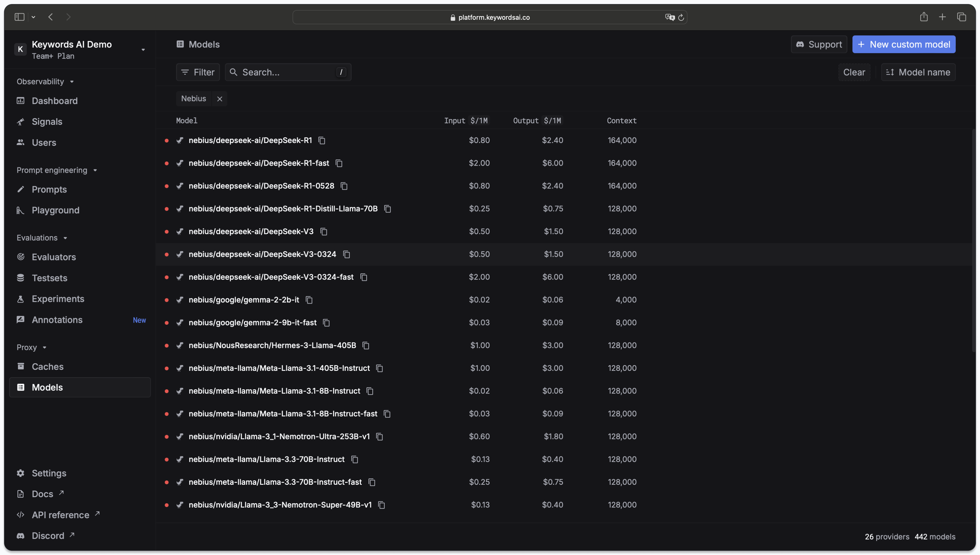Click the translate icon in address bar
Screen dimensions: 980x555
[x=670, y=17]
